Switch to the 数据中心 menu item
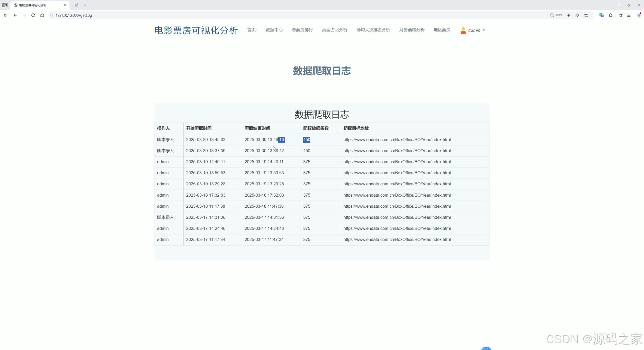644x350 pixels. [x=274, y=30]
